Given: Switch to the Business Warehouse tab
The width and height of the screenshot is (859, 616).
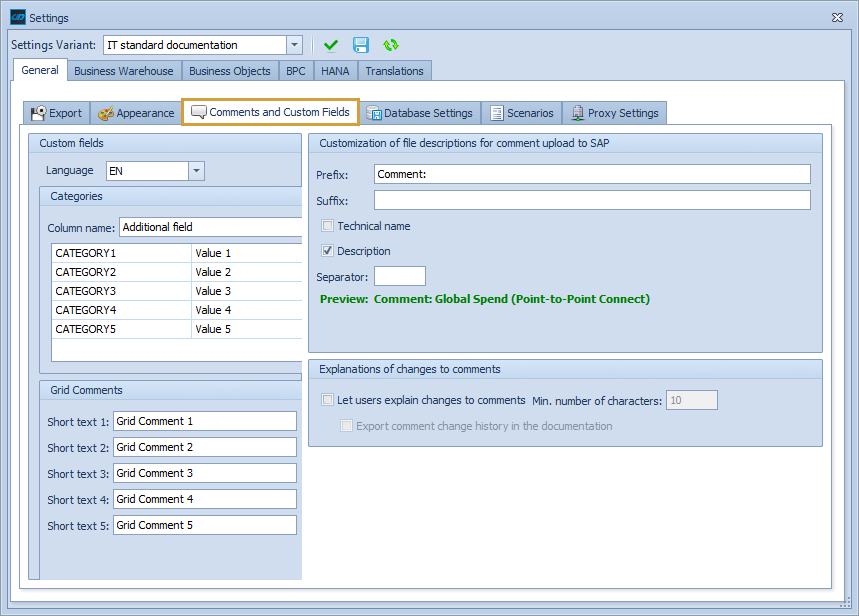Looking at the screenshot, I should pyautogui.click(x=123, y=70).
